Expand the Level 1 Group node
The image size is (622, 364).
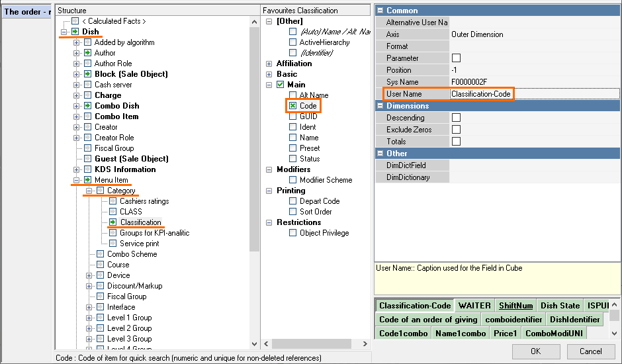pyautogui.click(x=89, y=318)
